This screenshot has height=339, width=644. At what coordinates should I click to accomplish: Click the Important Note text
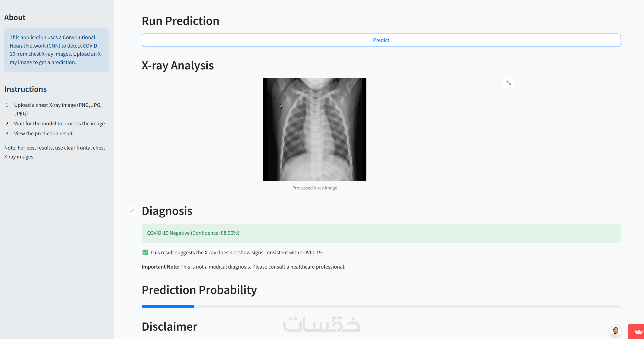243,267
